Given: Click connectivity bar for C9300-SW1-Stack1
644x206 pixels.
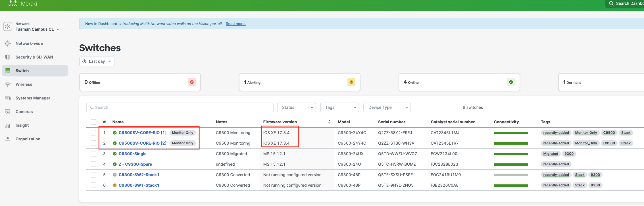Looking at the screenshot, I should click(x=511, y=186).
